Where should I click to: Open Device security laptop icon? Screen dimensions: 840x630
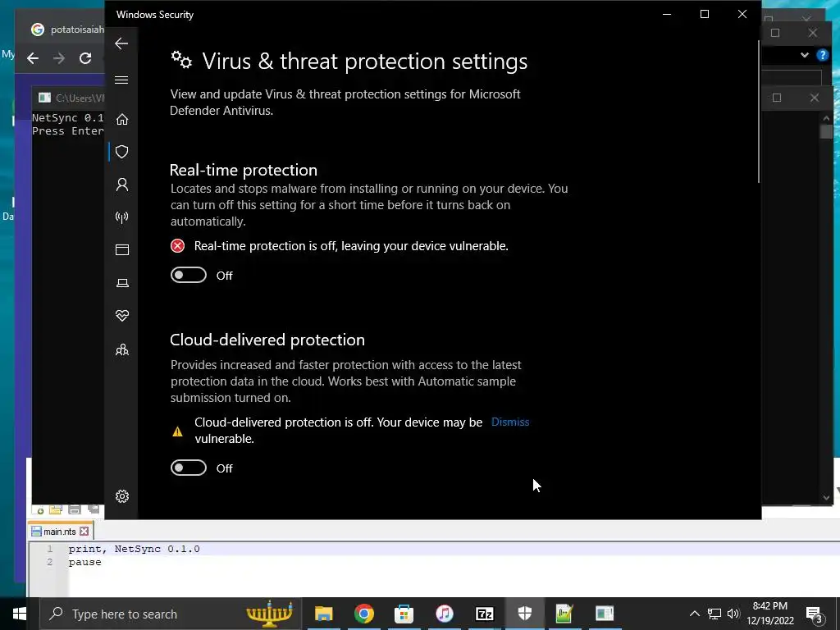click(x=122, y=283)
